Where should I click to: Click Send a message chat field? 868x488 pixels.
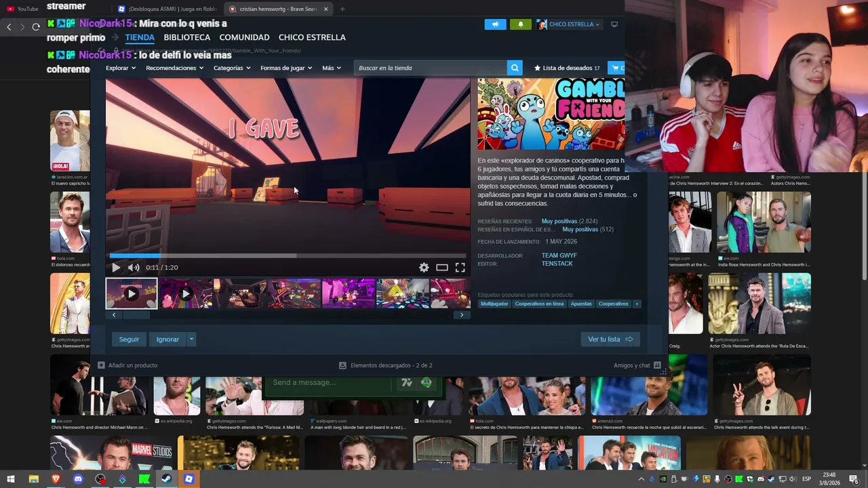[x=329, y=383]
